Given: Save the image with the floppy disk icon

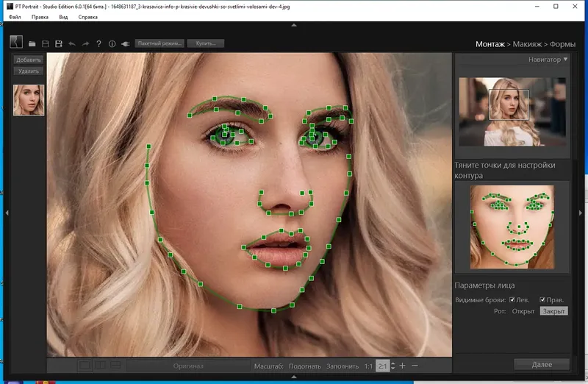Looking at the screenshot, I should pyautogui.click(x=46, y=44).
